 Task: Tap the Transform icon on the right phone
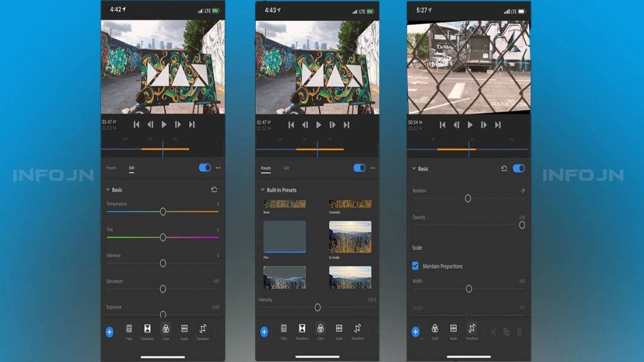(x=472, y=329)
